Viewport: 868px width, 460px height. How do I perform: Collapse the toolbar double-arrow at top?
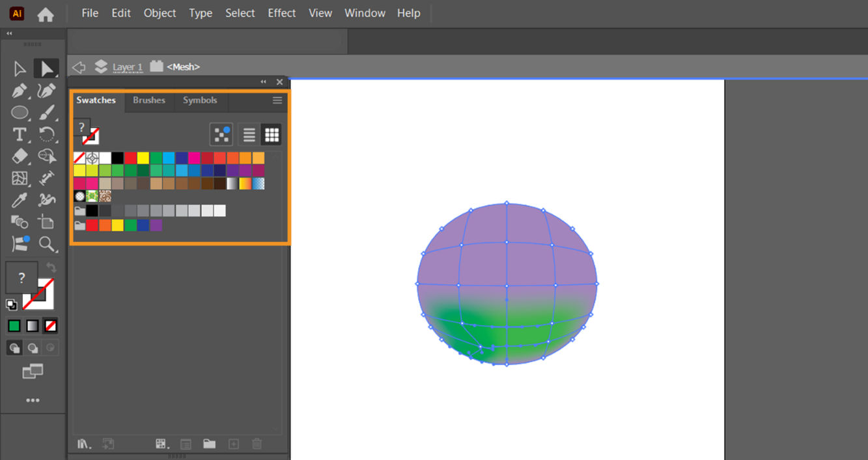9,33
